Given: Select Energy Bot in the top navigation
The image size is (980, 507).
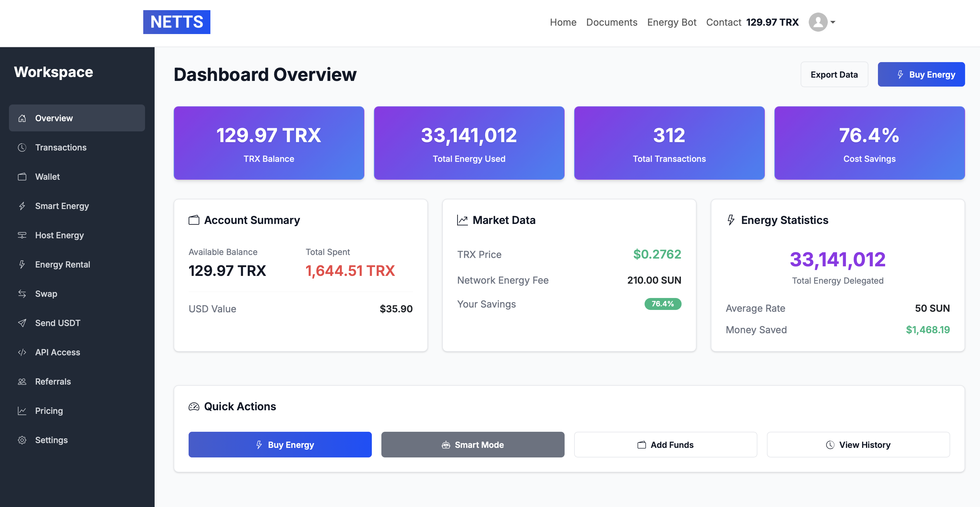Looking at the screenshot, I should click(x=672, y=22).
